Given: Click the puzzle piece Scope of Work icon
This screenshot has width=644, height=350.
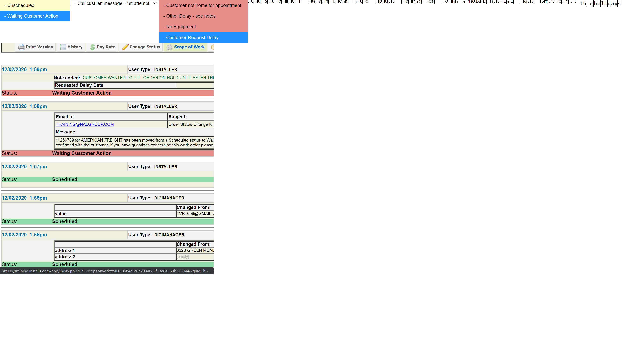Looking at the screenshot, I should (x=170, y=47).
